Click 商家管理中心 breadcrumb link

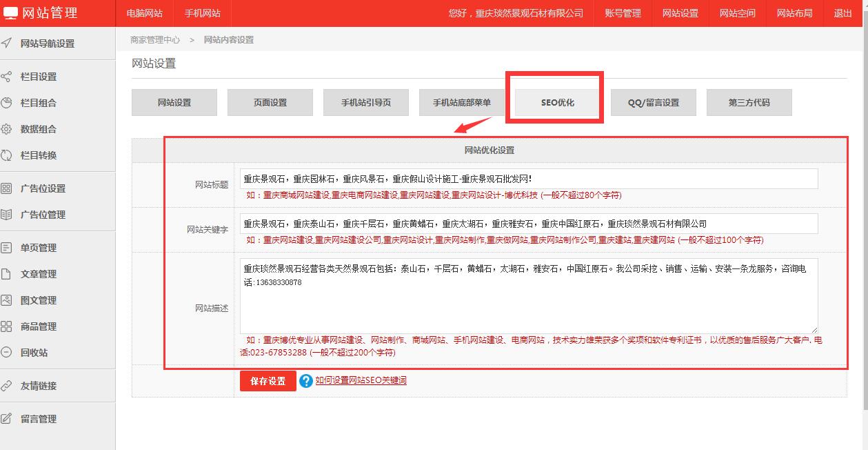pyautogui.click(x=155, y=40)
